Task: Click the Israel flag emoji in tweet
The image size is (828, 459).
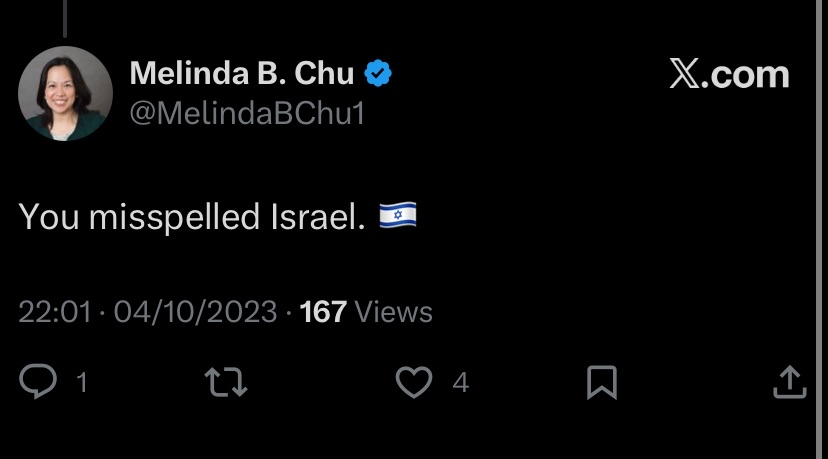Action: coord(398,215)
